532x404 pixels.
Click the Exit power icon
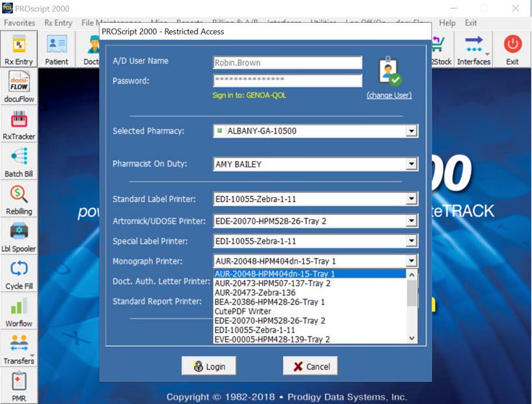coord(512,49)
